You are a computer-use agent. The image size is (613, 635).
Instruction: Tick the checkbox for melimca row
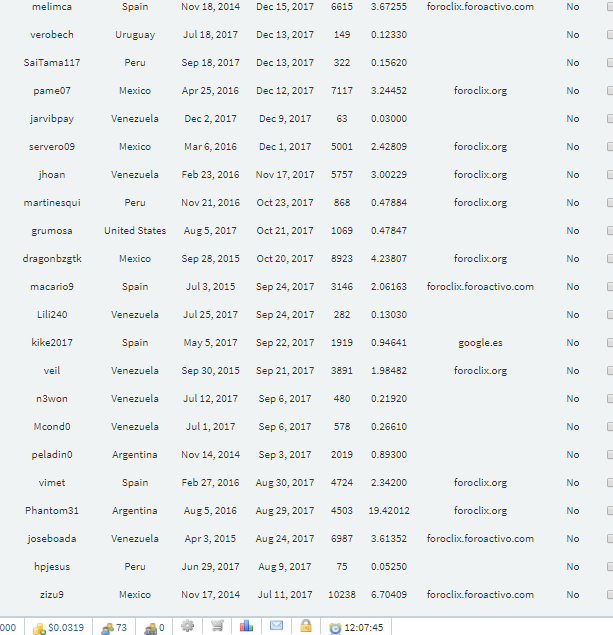610,6
